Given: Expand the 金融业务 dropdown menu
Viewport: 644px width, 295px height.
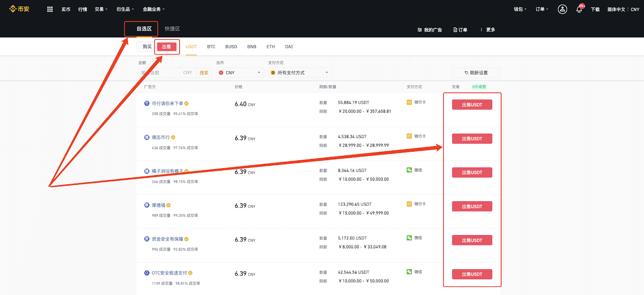Looking at the screenshot, I should pos(154,9).
